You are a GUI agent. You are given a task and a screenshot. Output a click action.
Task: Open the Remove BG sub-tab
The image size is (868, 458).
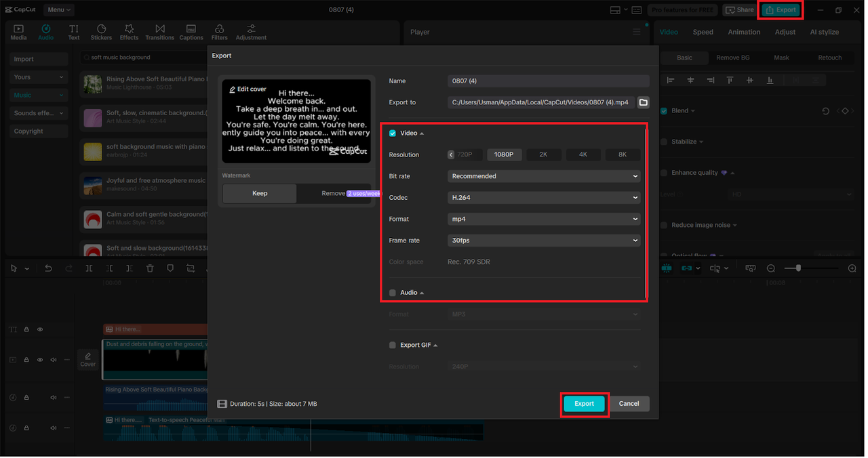point(733,58)
